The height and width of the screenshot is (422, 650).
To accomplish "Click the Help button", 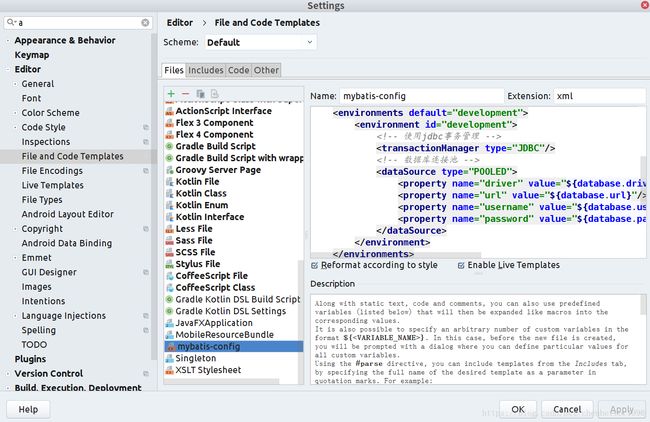I will tap(28, 410).
